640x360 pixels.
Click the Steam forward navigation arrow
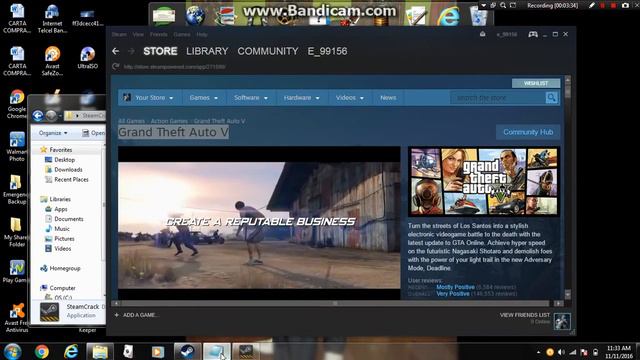click(x=131, y=51)
